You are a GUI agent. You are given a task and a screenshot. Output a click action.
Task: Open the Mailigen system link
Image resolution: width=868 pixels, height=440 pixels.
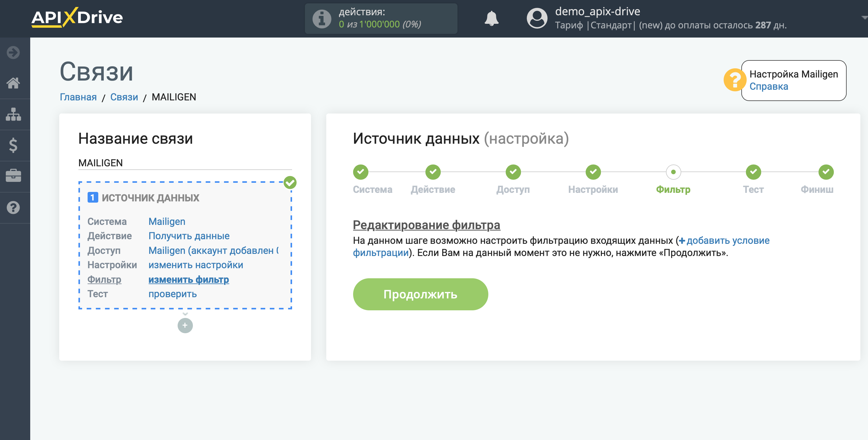[x=167, y=221]
